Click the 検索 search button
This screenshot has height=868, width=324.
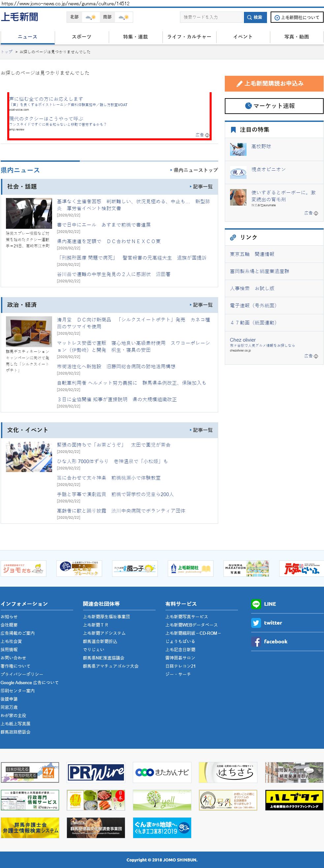pyautogui.click(x=255, y=17)
